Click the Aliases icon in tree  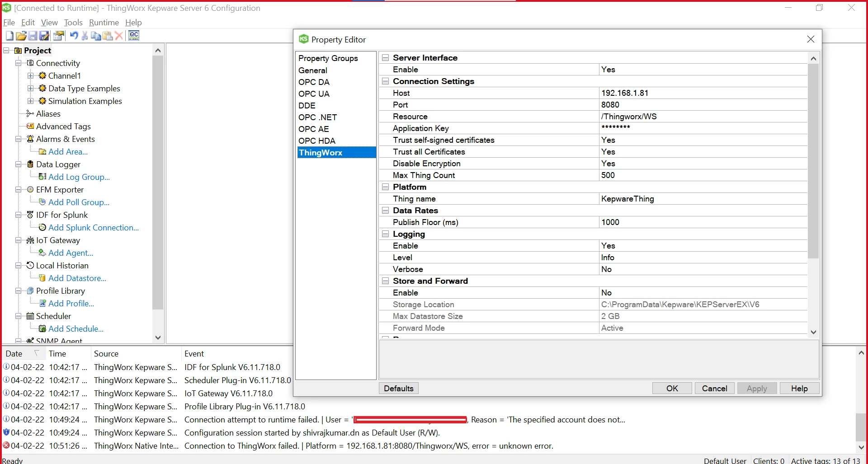click(x=30, y=113)
